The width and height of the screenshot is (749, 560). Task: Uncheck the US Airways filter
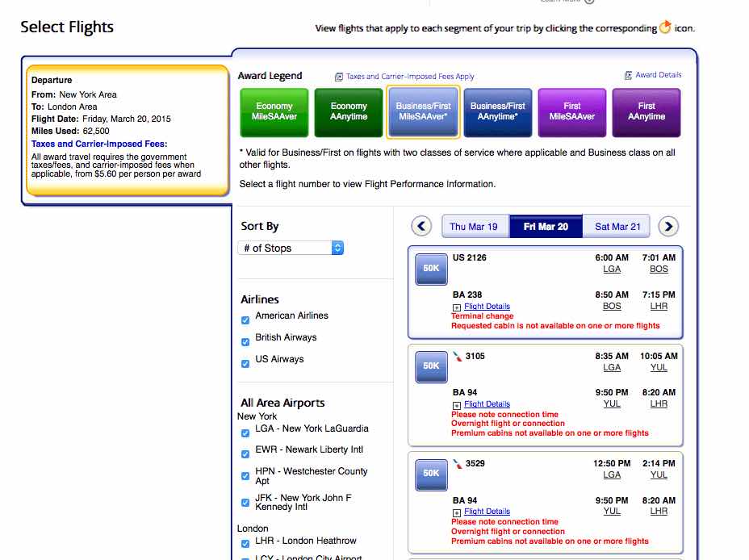[x=245, y=364]
